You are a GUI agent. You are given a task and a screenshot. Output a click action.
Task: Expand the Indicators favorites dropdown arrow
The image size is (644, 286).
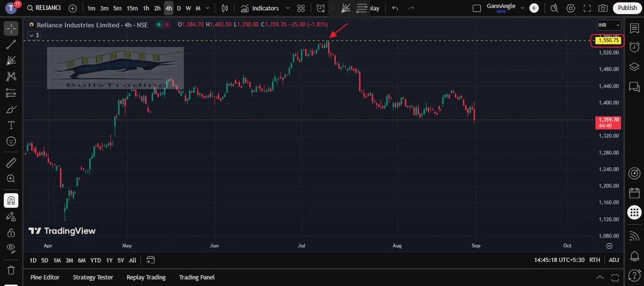point(288,8)
